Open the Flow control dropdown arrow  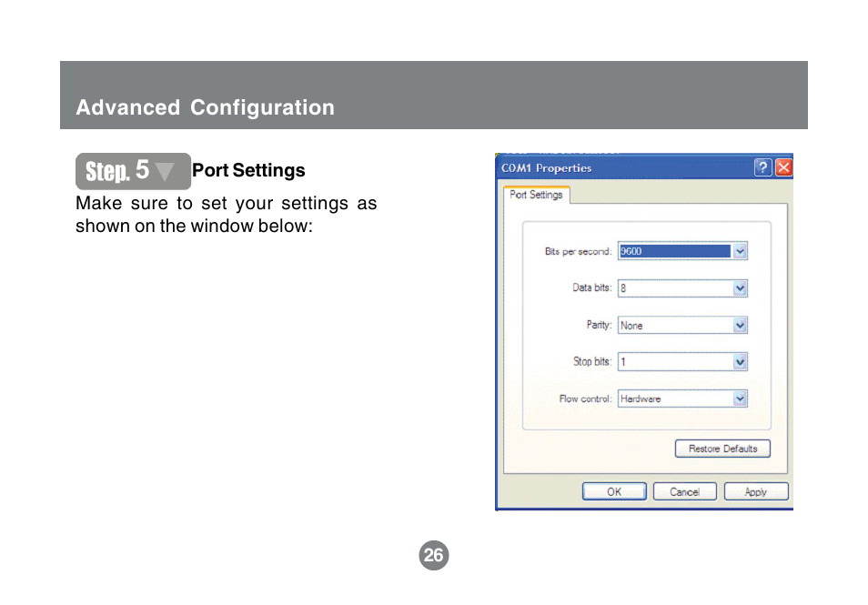740,398
